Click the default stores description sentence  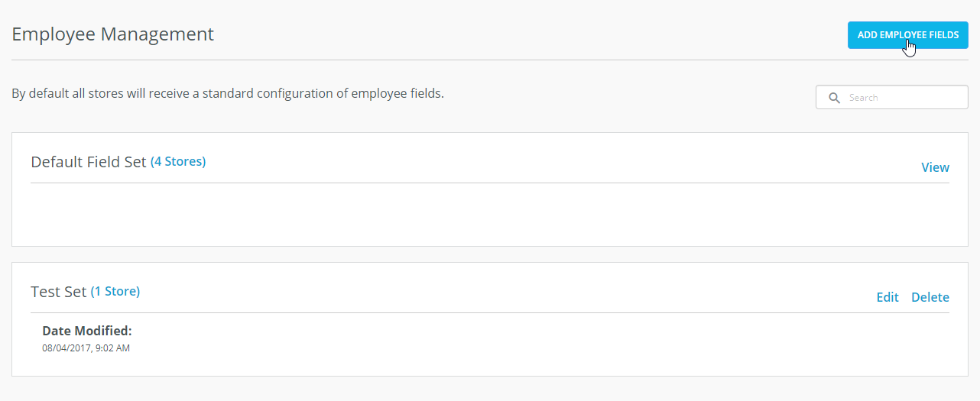(228, 94)
